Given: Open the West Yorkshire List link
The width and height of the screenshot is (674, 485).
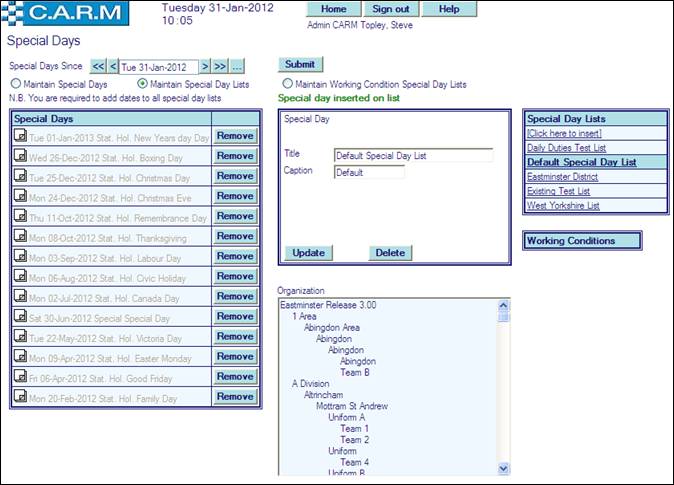Looking at the screenshot, I should coord(562,205).
